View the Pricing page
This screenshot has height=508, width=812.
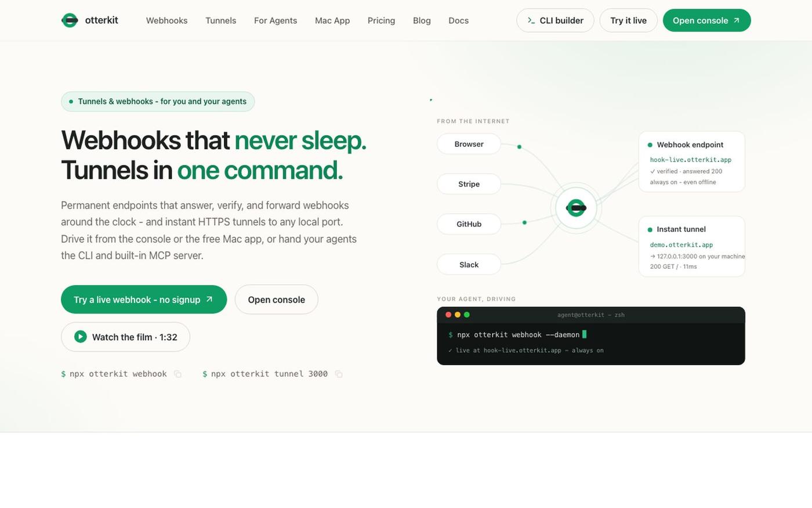pyautogui.click(x=381, y=20)
